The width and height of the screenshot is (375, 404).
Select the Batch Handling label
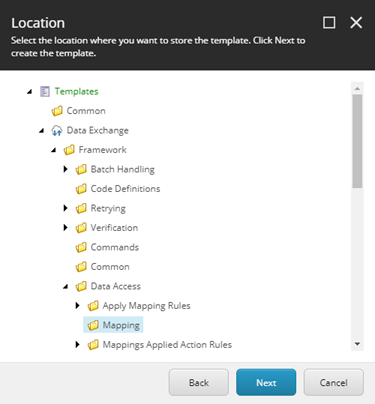(123, 169)
